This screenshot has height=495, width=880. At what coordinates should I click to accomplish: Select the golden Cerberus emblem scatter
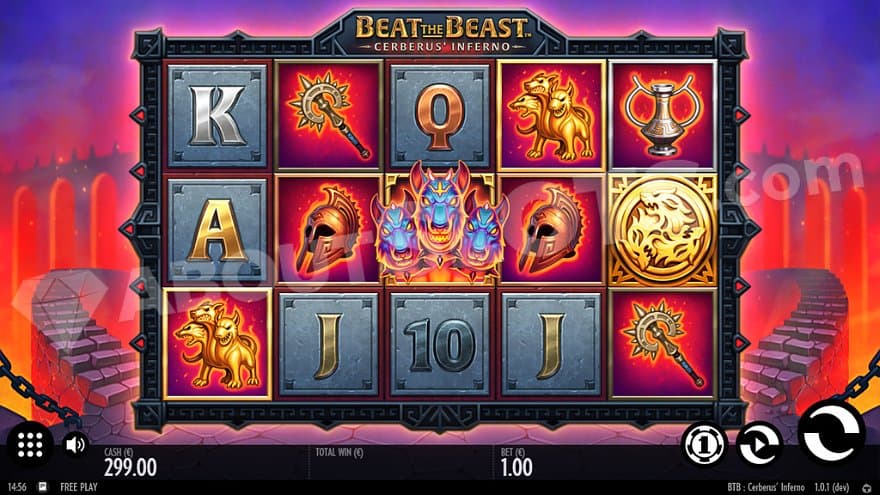(x=662, y=229)
